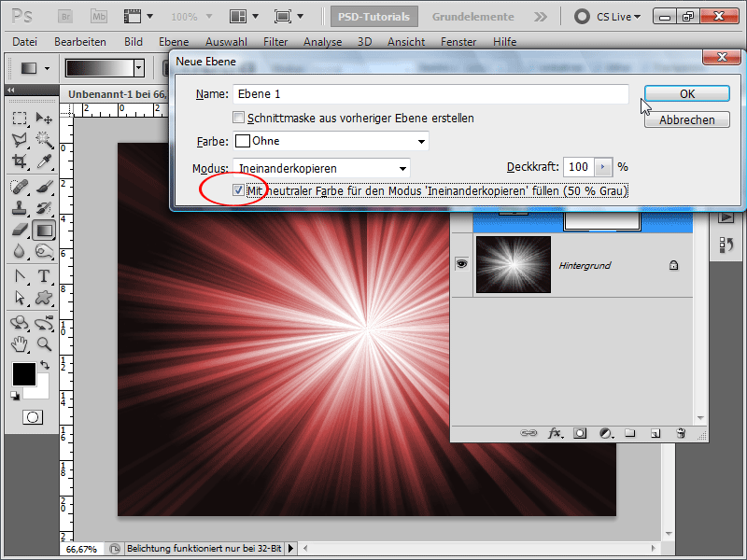Select the Zoom tool
This screenshot has width=747, height=560.
coord(44,344)
